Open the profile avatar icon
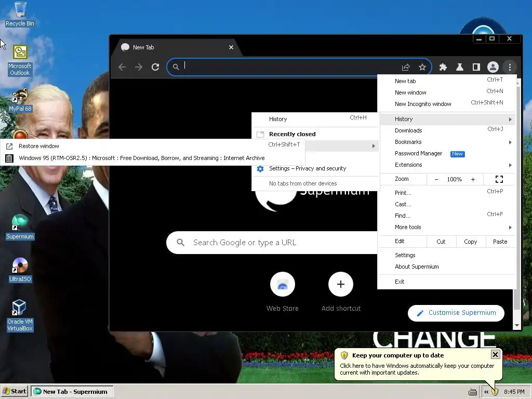Screen dimensions: 532x399 point(493,67)
